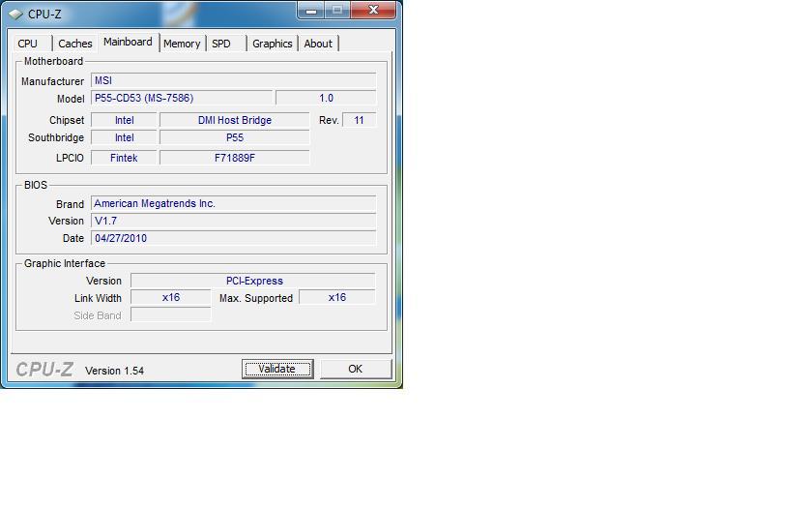Click the BIOS brand American Megatrends Inc.
812x508 pixels.
tap(234, 203)
